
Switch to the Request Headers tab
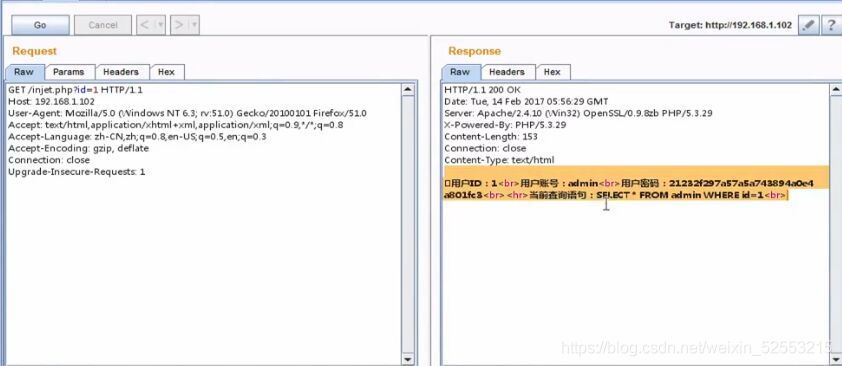coord(121,72)
